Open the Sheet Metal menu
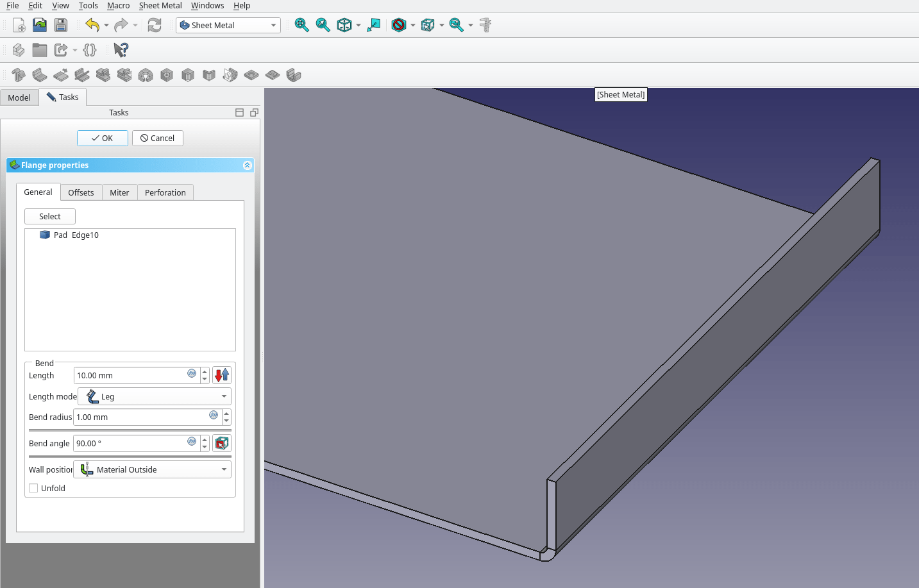919x588 pixels. point(160,6)
